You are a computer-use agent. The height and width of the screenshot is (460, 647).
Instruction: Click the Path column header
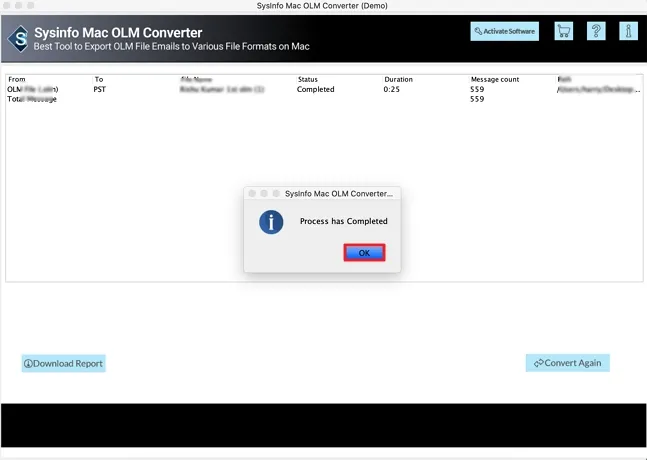[x=564, y=79]
